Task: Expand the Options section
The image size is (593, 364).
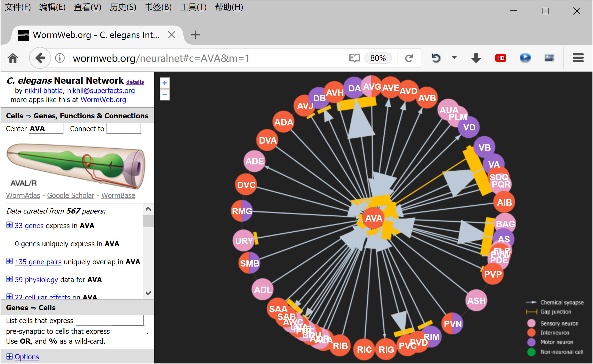Action: (x=9, y=357)
